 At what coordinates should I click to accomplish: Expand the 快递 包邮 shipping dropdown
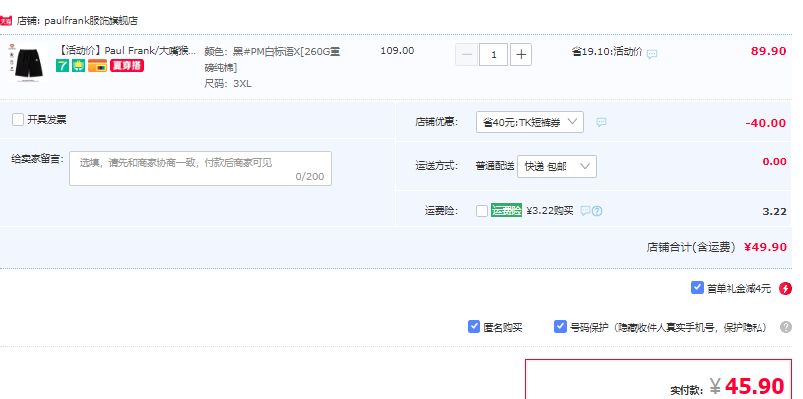[557, 166]
